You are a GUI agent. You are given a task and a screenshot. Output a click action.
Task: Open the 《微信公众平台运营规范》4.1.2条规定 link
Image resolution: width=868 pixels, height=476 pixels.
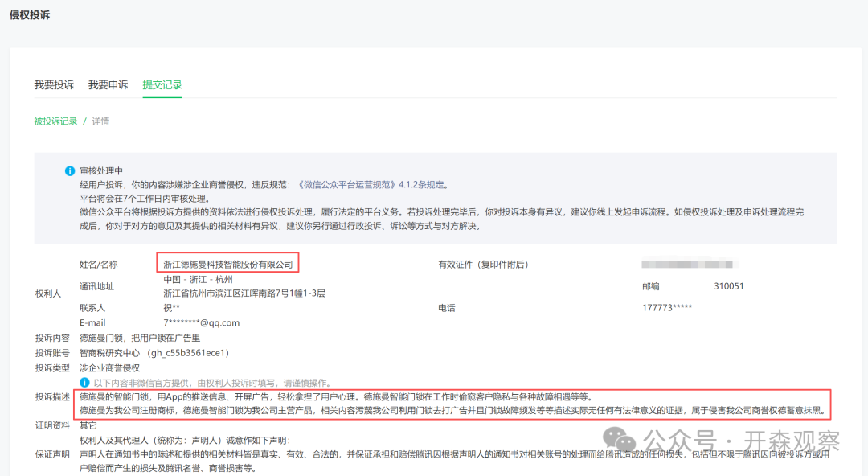click(x=371, y=184)
